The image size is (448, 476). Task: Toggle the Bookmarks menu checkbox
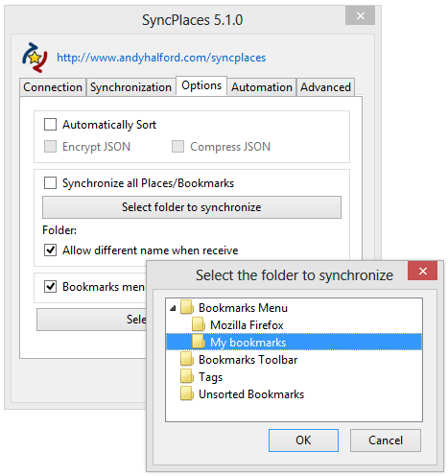tap(50, 286)
